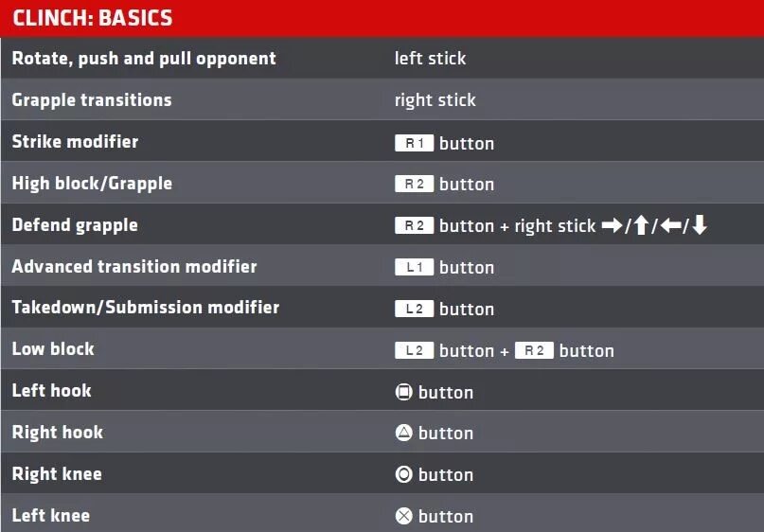Click the right arrow icon in Defend grapple
The width and height of the screenshot is (764, 532).
[612, 225]
